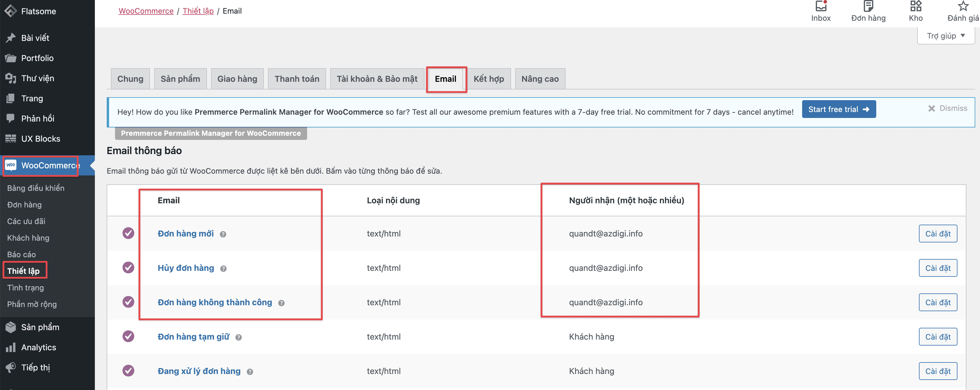Image resolution: width=980 pixels, height=390 pixels.
Task: Open Các ưu đãi submenu item
Action: coord(26,221)
